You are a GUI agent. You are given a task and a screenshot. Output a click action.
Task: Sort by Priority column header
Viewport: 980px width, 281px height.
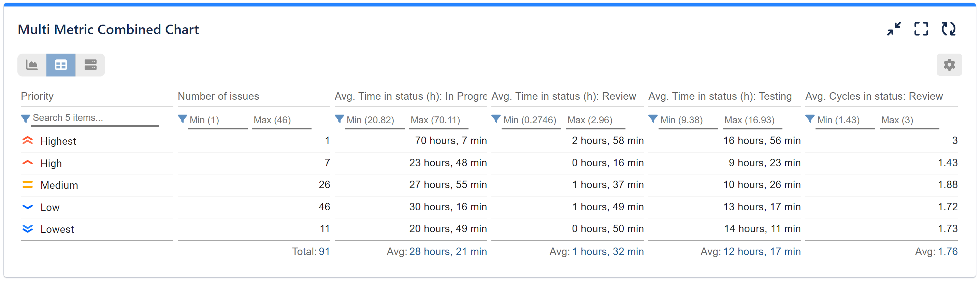coord(37,96)
